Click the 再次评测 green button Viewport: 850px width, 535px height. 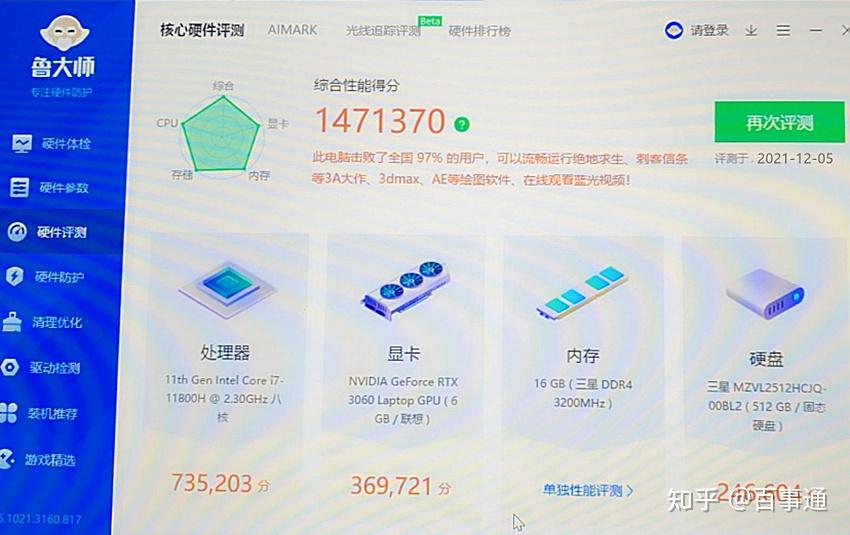point(779,121)
